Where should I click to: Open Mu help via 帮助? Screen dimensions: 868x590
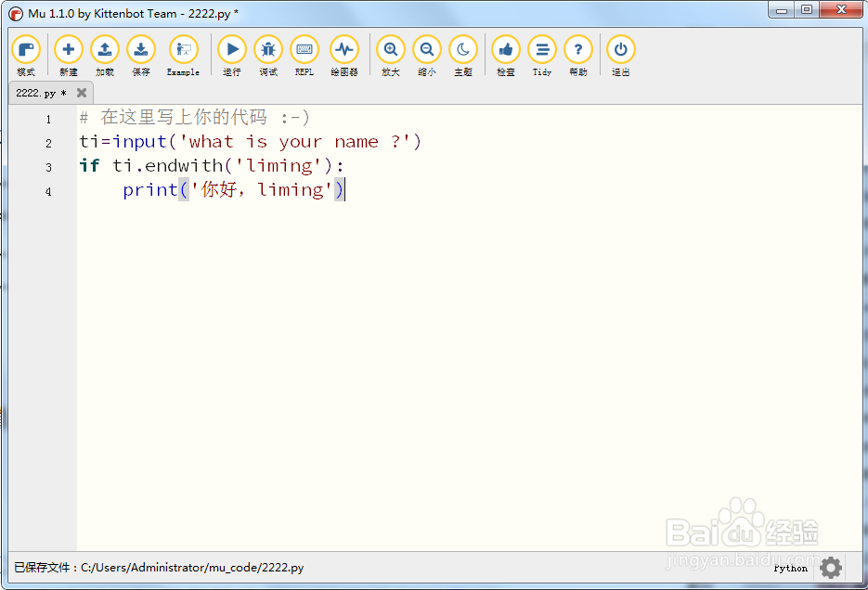(578, 50)
